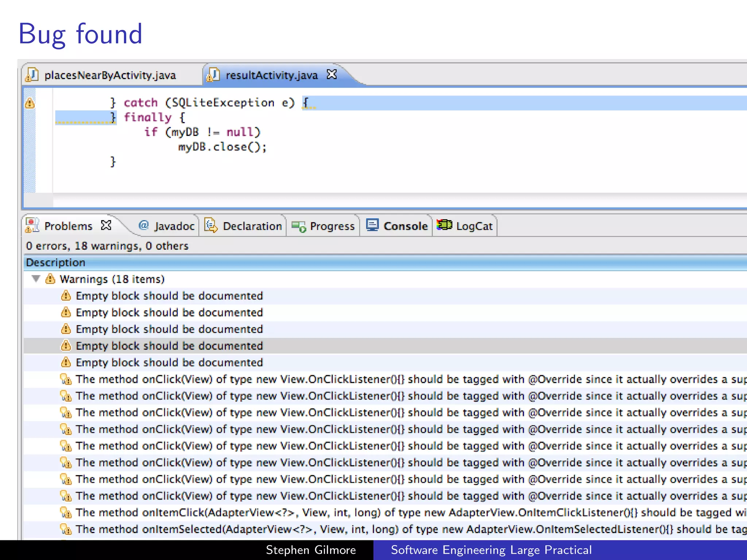This screenshot has width=747, height=560.
Task: Select the resultActivity.java editor tab
Action: (x=272, y=75)
